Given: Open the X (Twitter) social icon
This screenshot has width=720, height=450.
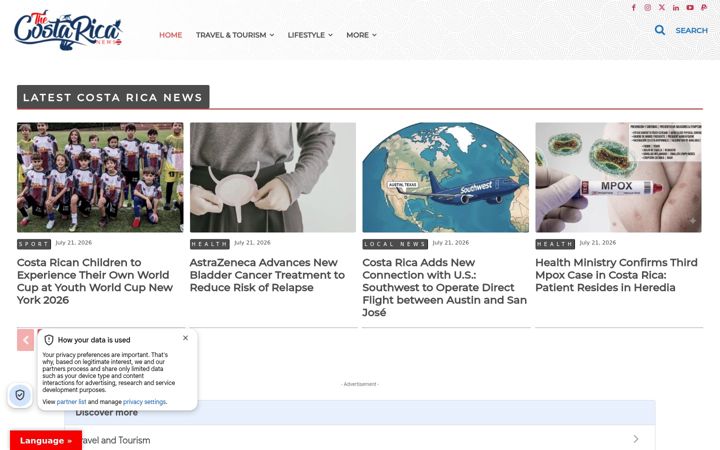Looking at the screenshot, I should (662, 7).
